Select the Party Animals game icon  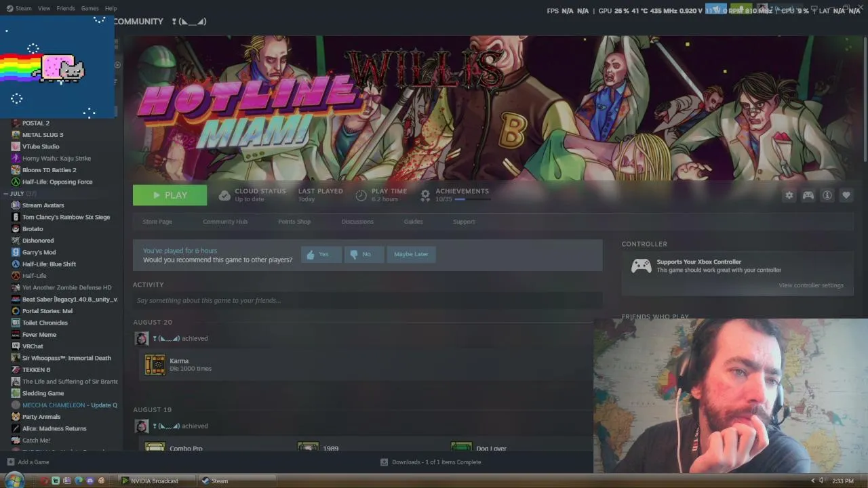click(x=16, y=417)
